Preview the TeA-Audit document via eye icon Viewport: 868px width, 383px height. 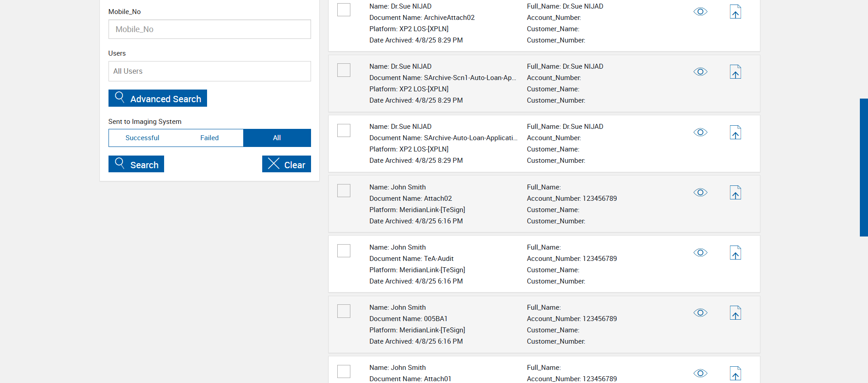coord(700,253)
